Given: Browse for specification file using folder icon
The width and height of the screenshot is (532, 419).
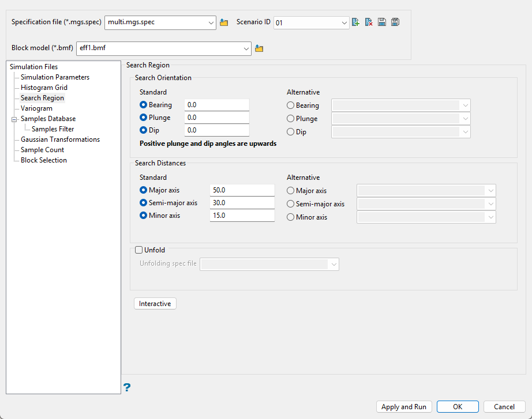Looking at the screenshot, I should click(x=224, y=22).
